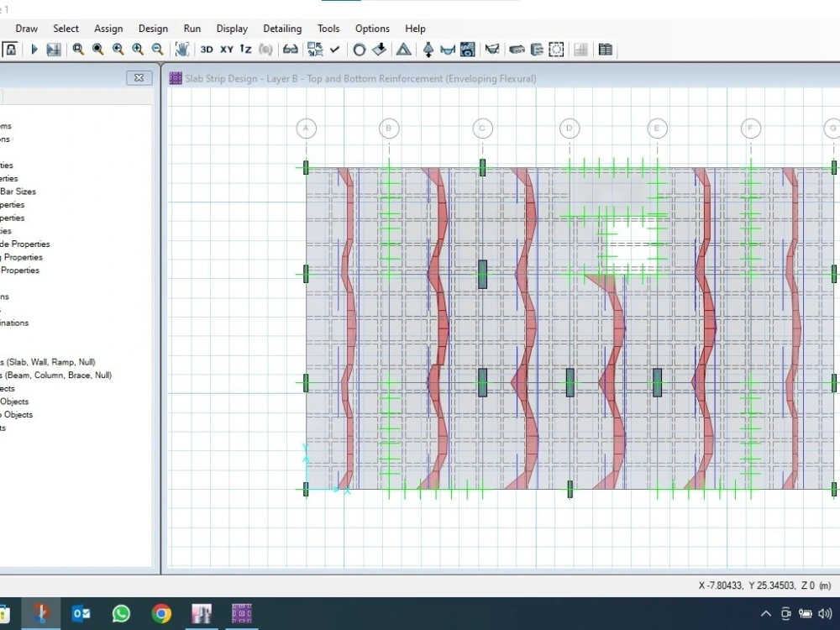Open Google Chrome from the taskbar

coord(161,613)
